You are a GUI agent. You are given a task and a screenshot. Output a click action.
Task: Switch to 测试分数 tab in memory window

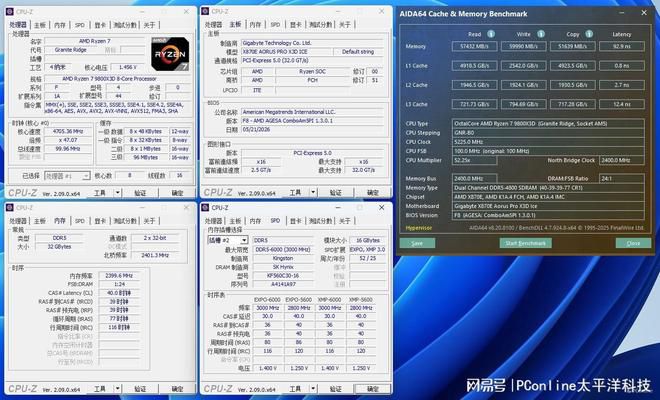click(125, 221)
